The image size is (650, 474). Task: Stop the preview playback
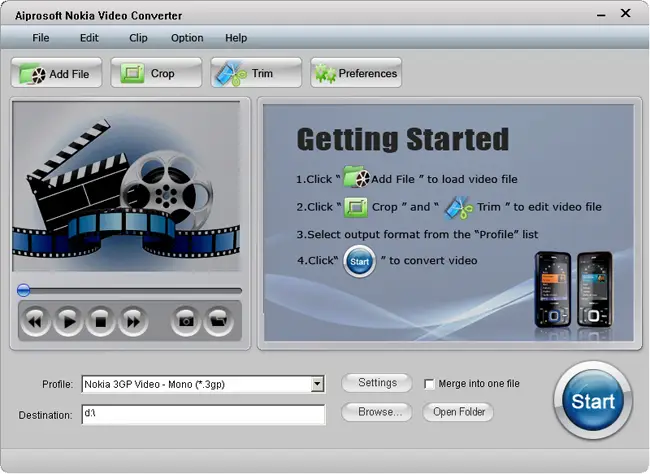(x=100, y=321)
